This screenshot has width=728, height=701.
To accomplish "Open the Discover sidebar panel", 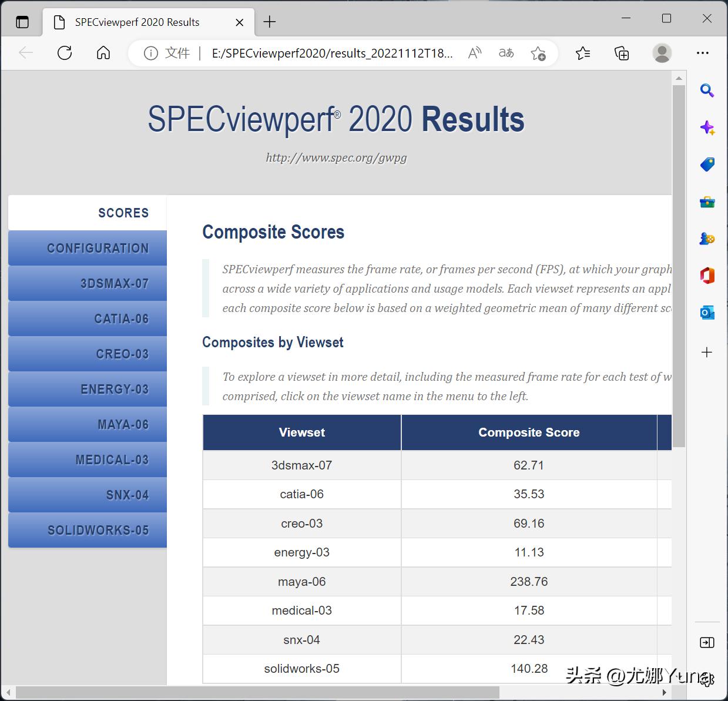I will [x=707, y=127].
